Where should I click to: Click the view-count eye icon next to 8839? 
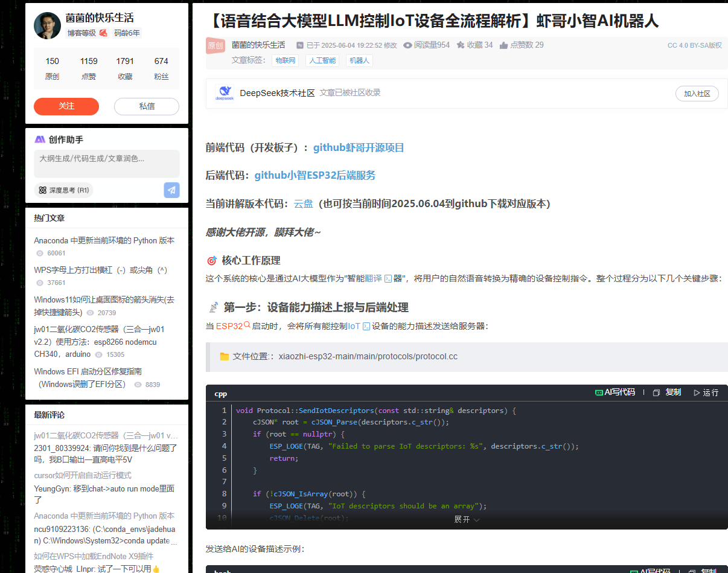pyautogui.click(x=138, y=385)
